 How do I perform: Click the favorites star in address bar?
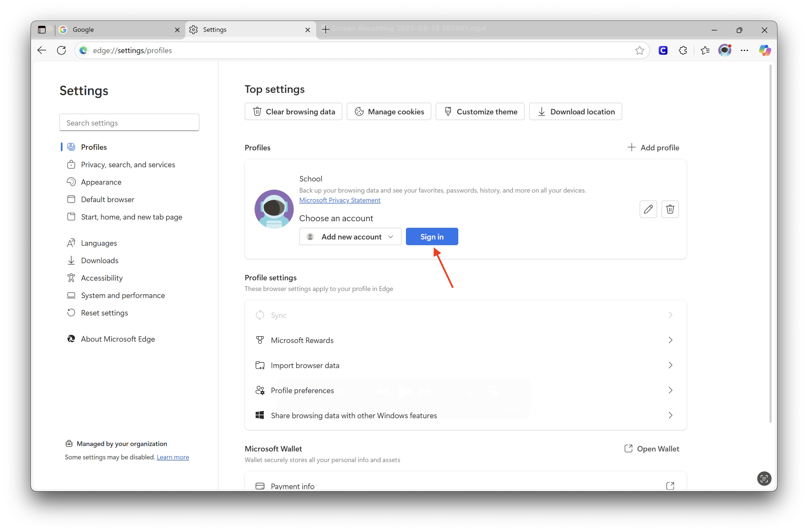pyautogui.click(x=639, y=50)
